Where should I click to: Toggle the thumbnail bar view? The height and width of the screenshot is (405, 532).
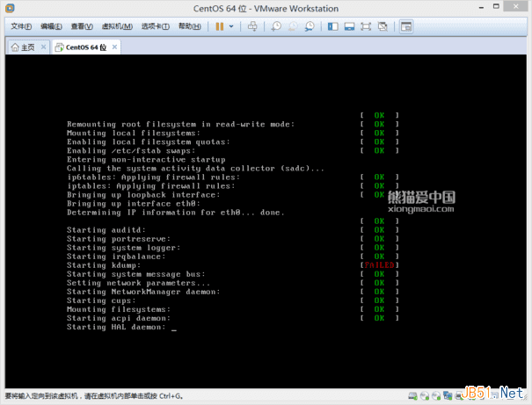click(349, 26)
